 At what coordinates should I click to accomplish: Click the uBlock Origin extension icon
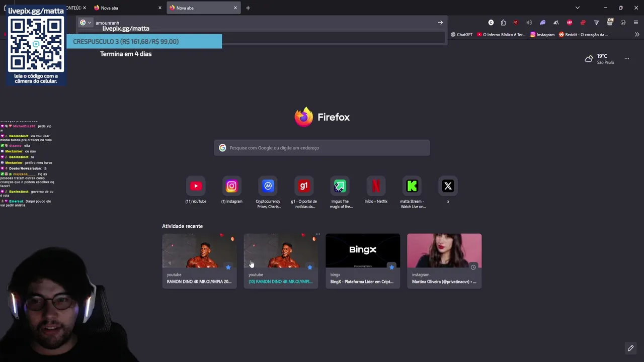click(516, 23)
